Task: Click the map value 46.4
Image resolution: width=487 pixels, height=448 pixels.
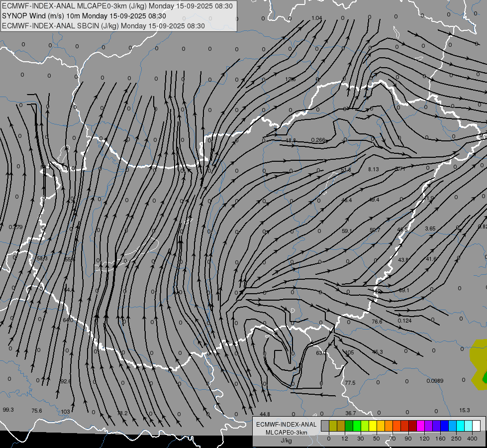Action: pos(347,200)
